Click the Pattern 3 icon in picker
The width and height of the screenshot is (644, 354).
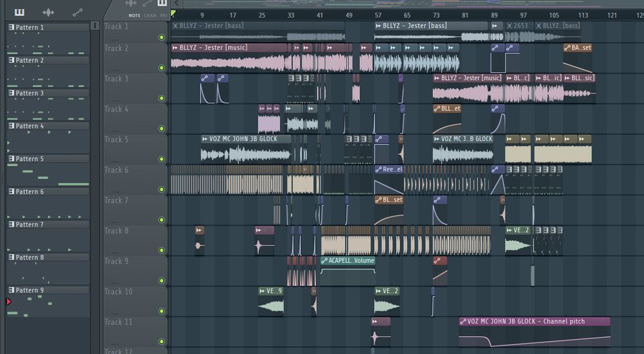click(x=12, y=93)
